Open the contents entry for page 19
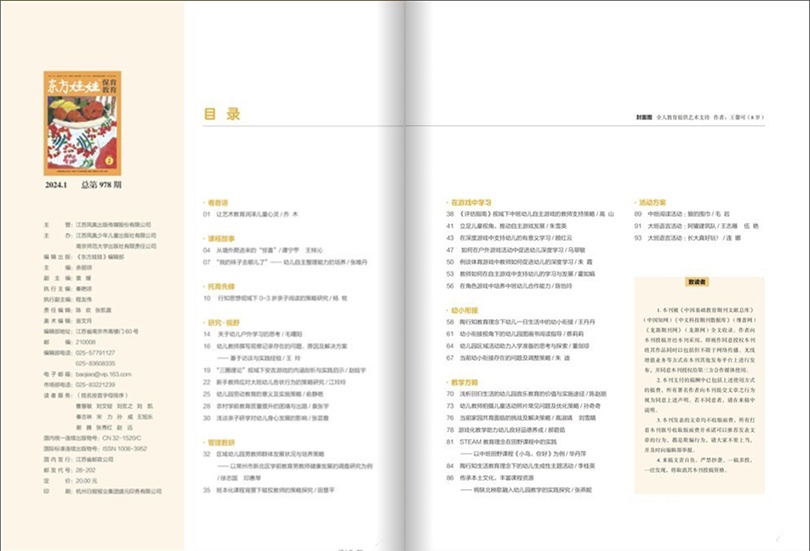 [284, 370]
